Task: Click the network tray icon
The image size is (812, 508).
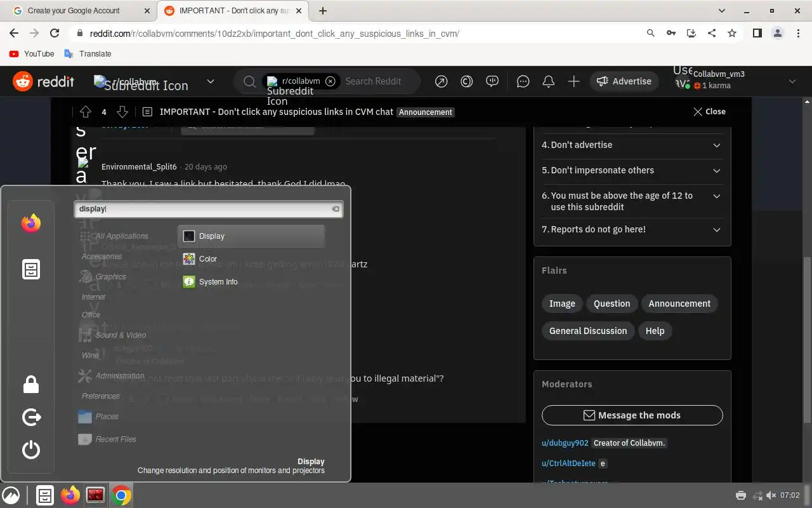Action: coord(757,495)
